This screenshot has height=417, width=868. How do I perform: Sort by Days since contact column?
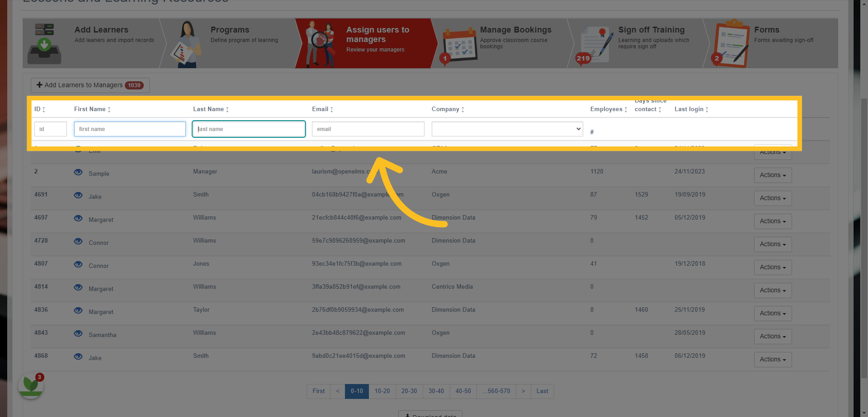(x=650, y=106)
